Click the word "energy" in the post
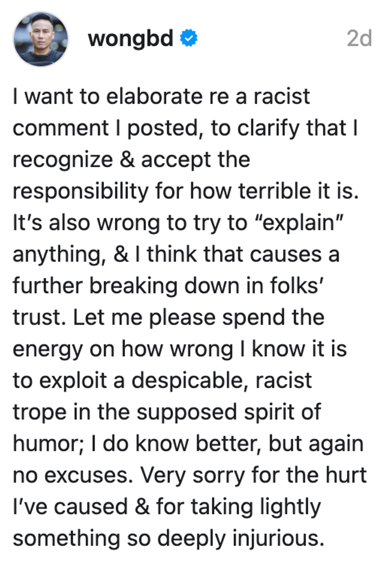Image resolution: width=392 pixels, height=562 pixels. click(47, 350)
